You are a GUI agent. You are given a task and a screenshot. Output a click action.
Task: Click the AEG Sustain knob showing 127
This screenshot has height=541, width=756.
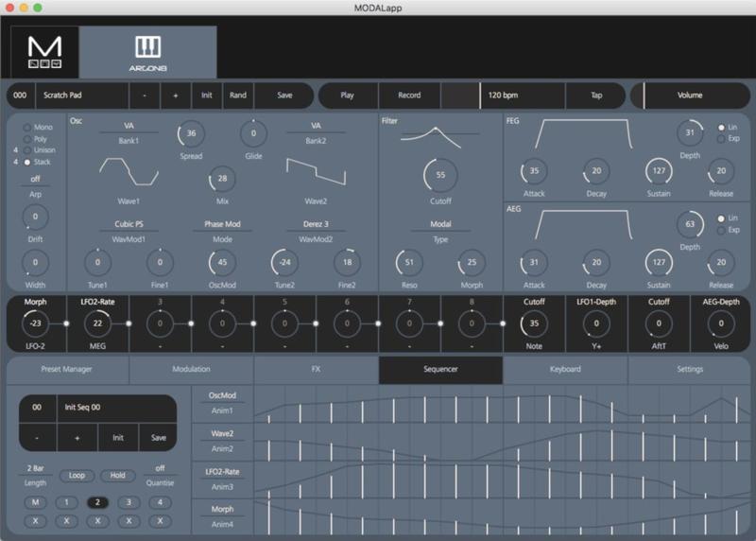coord(659,263)
